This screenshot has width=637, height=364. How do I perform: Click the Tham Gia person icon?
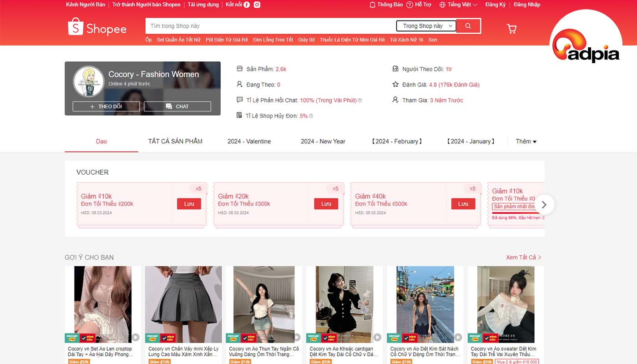(x=395, y=100)
